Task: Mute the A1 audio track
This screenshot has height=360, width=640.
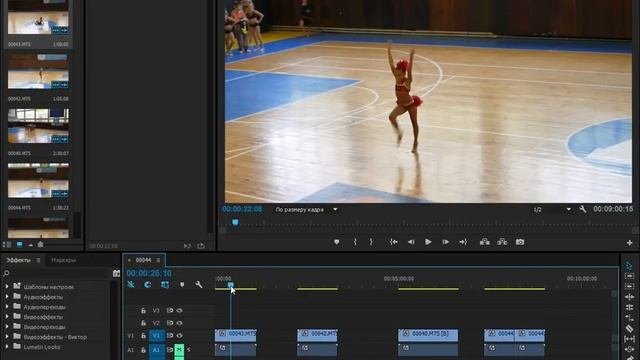Action: click(x=179, y=350)
